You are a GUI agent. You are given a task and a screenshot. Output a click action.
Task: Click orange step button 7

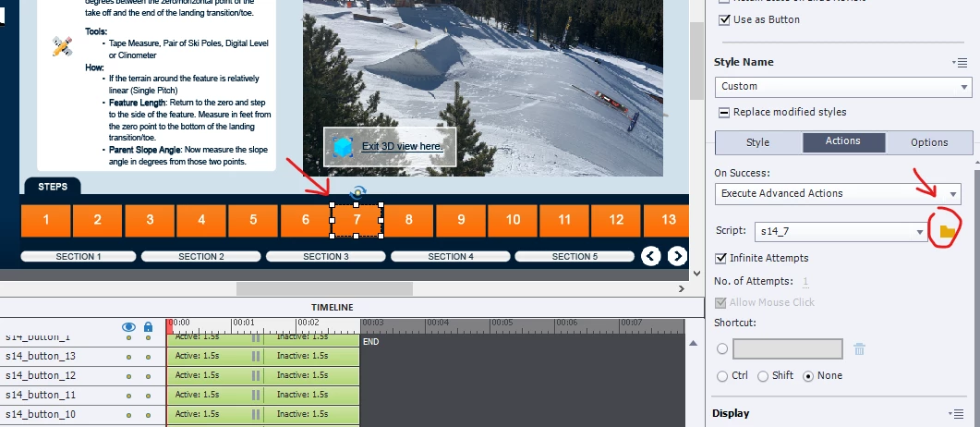click(x=357, y=220)
